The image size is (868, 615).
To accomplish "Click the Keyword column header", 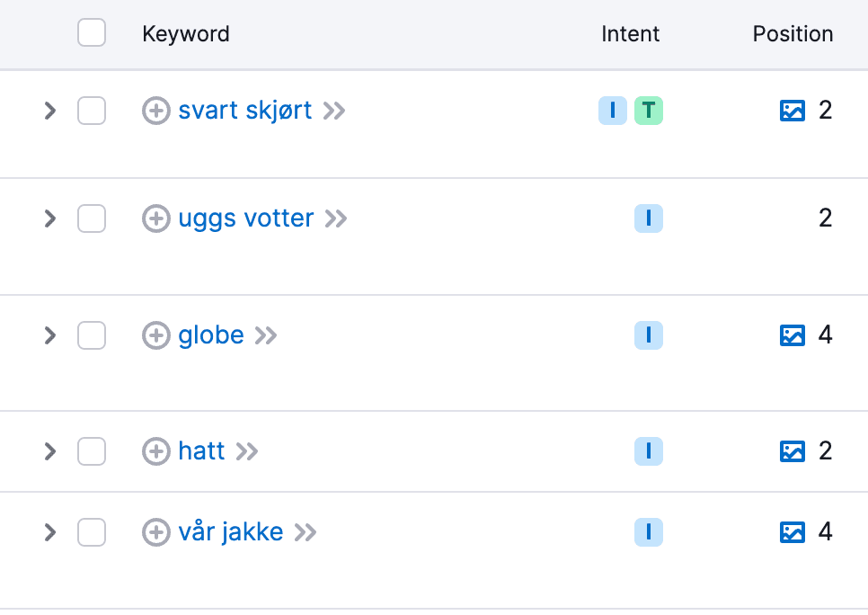I will point(186,34).
